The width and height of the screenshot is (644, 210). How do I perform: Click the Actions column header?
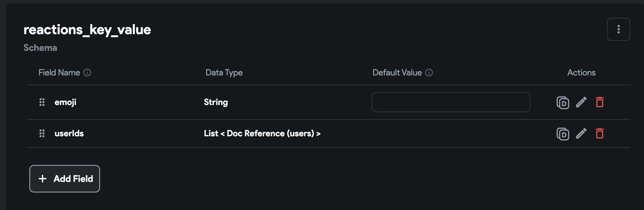(581, 73)
